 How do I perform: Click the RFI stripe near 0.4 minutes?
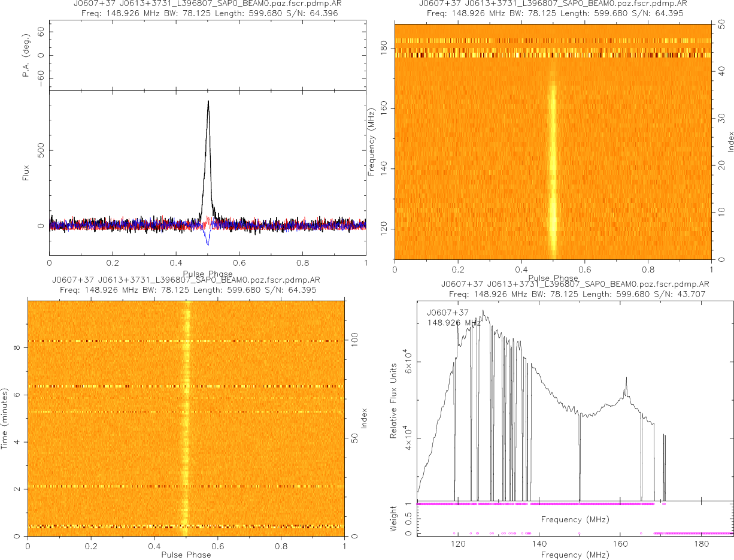pyautogui.click(x=120, y=526)
